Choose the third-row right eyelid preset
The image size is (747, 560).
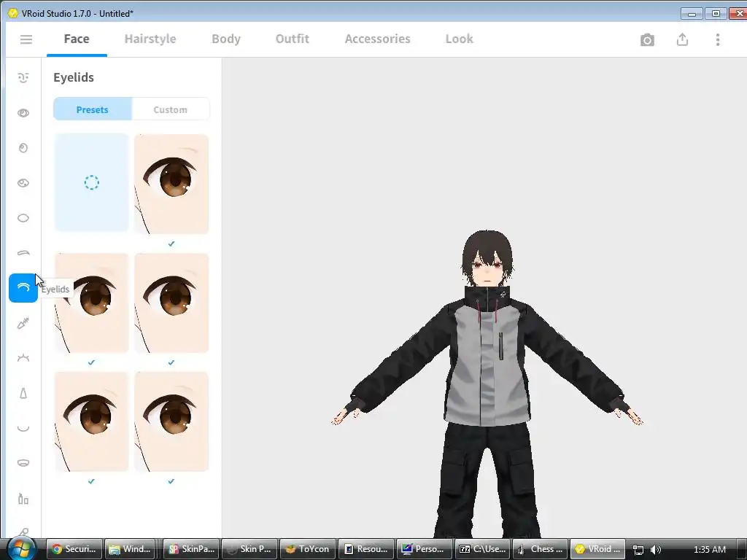[171, 422]
